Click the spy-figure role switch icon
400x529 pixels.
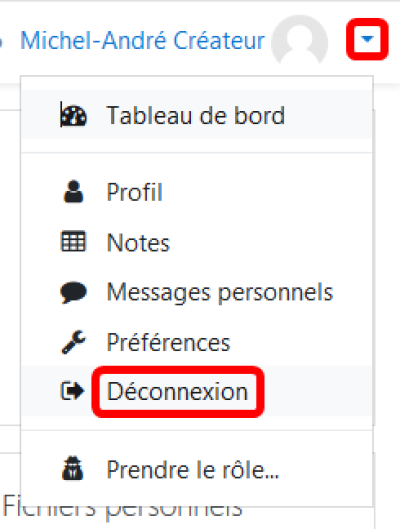73,468
